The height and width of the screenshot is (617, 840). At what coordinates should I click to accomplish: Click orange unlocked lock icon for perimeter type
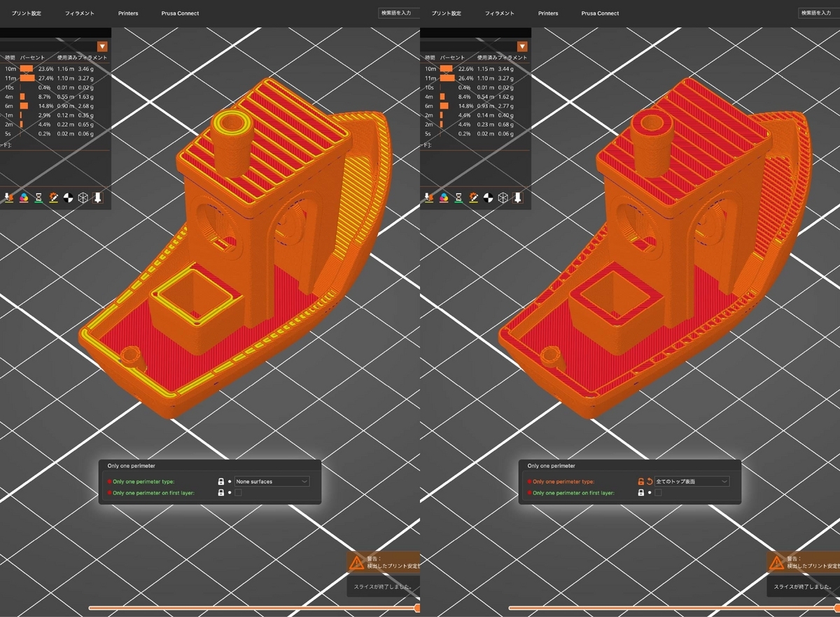[x=640, y=482]
